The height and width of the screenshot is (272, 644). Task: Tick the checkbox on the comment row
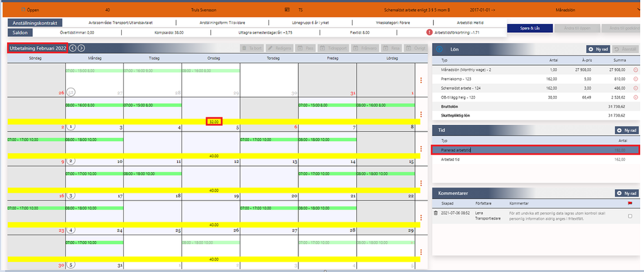pos(630,216)
